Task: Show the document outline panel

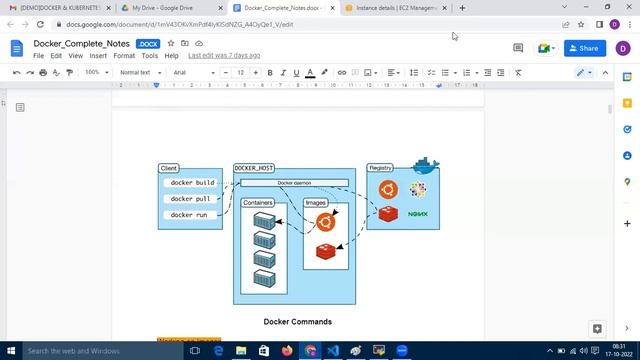Action: 20,107
